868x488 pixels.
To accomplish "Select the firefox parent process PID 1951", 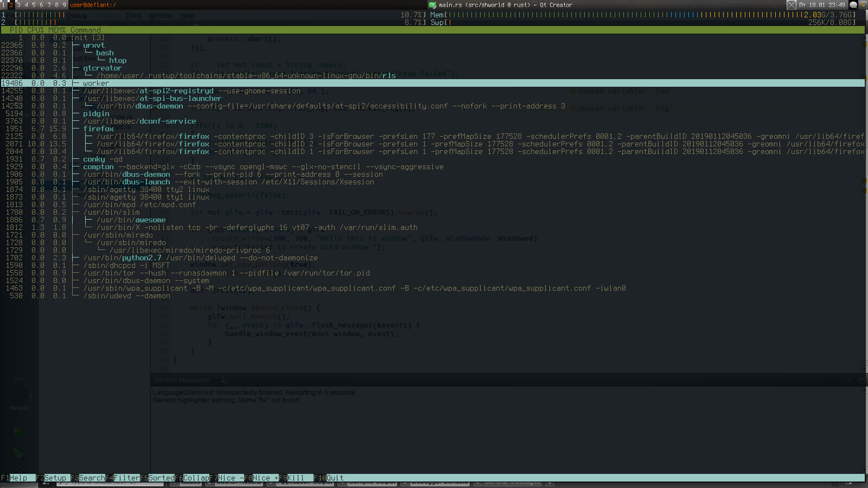I will 432,129.
